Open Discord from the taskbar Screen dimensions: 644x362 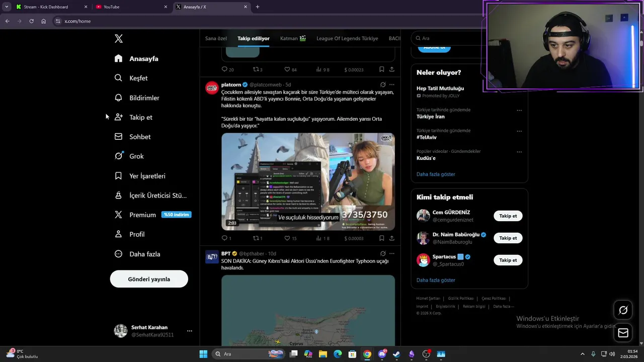click(x=382, y=354)
